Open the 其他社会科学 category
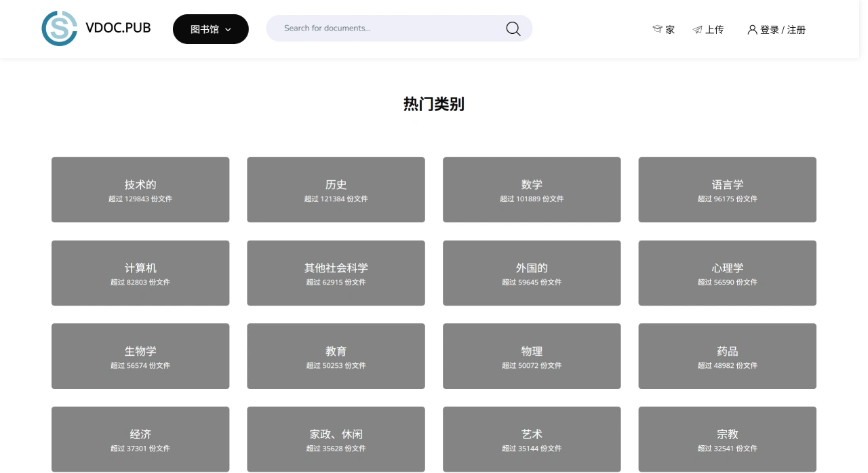Image resolution: width=868 pixels, height=473 pixels. (336, 273)
